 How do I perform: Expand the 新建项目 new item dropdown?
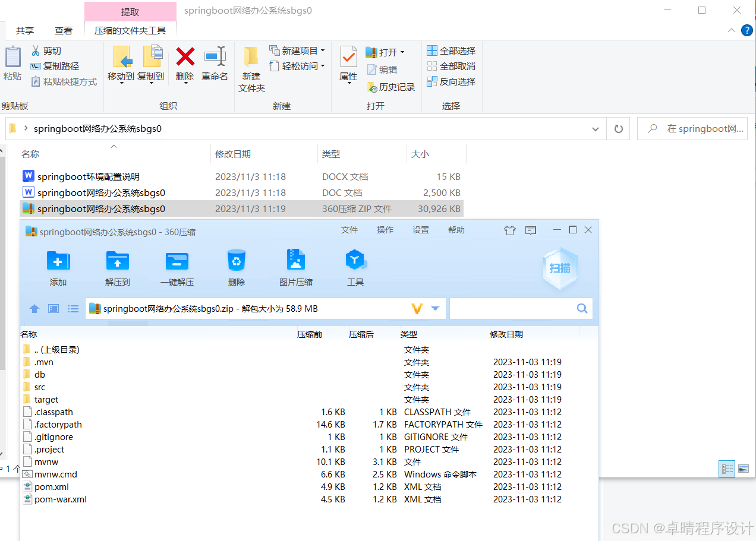point(323,51)
